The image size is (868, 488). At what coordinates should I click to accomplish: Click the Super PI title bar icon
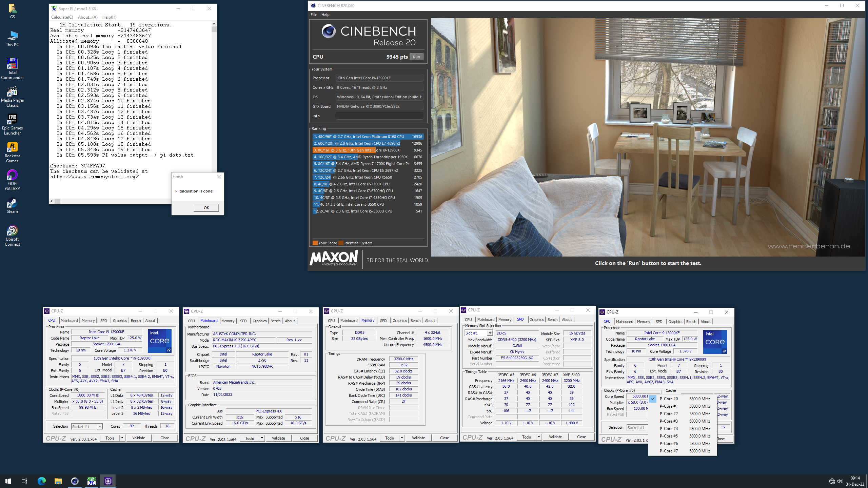point(54,8)
